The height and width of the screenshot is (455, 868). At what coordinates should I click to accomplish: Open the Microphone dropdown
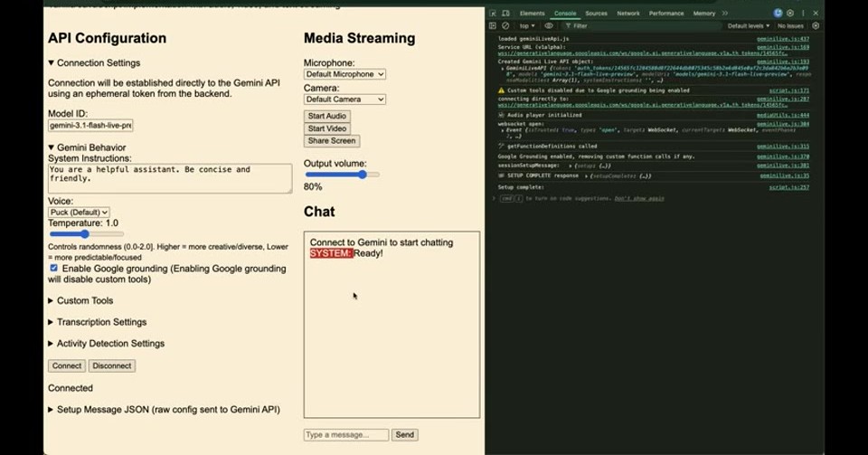(344, 74)
